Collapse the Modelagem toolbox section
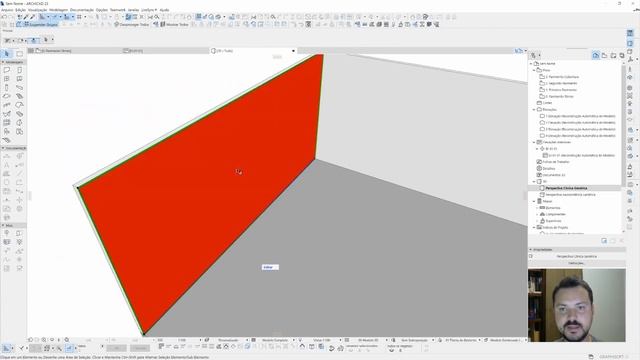640x360 pixels. pyautogui.click(x=3, y=62)
